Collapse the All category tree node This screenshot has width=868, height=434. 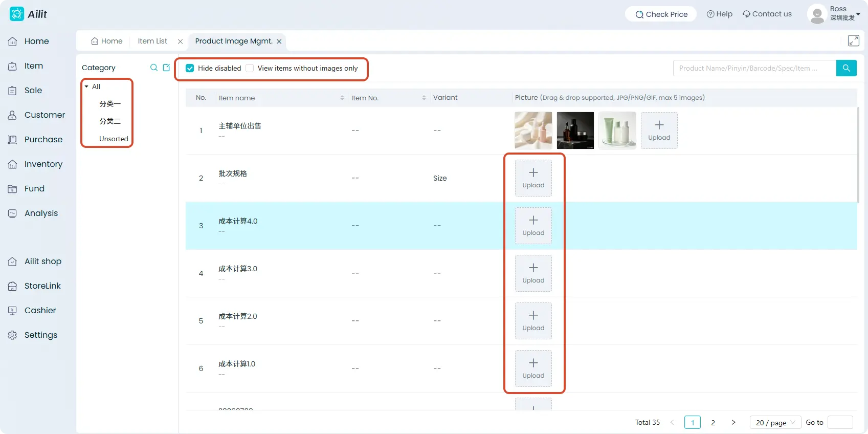[86, 86]
